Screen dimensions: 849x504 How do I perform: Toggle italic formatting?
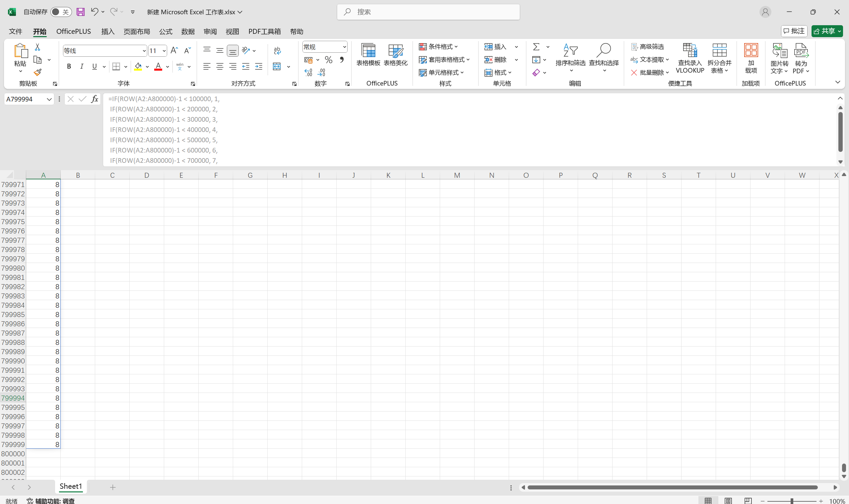tap(82, 66)
